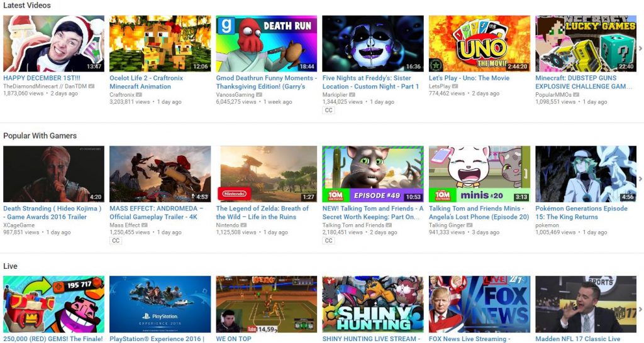Click Ocelot Life 2 - Craftronix title

pyautogui.click(x=146, y=82)
